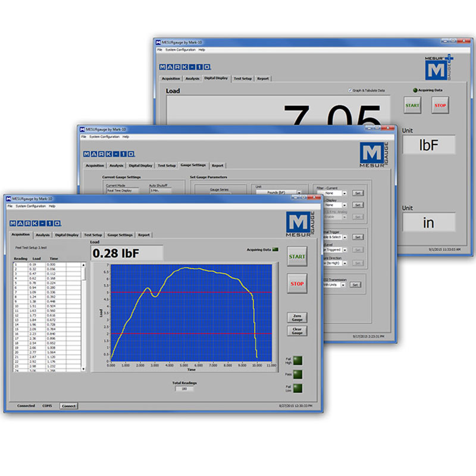
Task: Open the Filter - Current dropdown set to None
Action: (345, 193)
